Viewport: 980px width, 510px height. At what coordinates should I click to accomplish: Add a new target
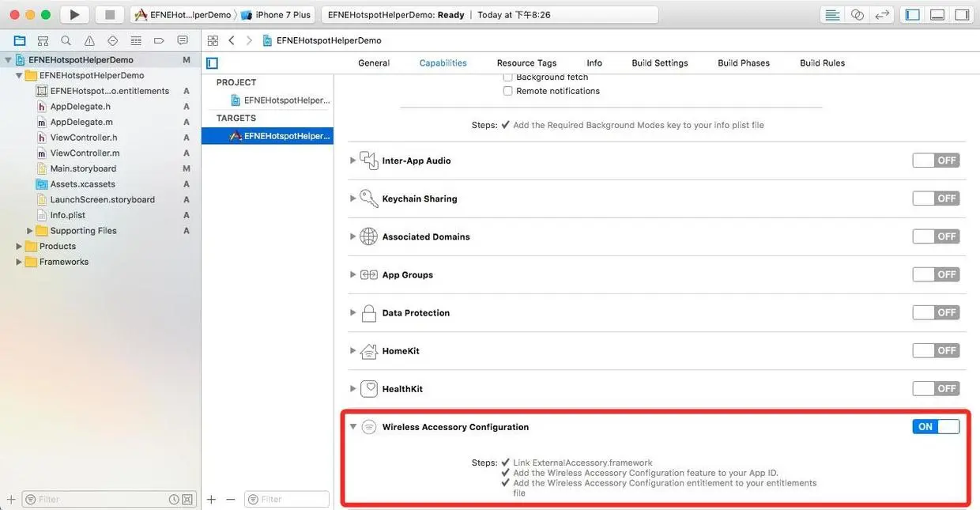click(212, 500)
